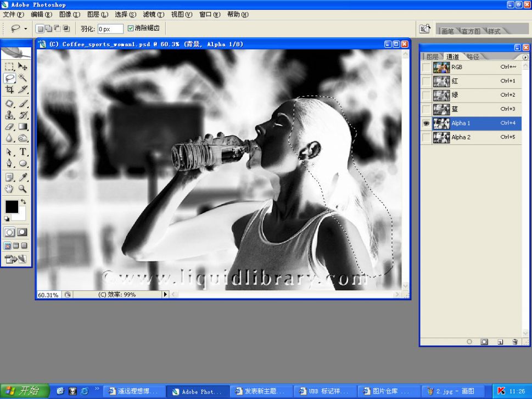
Task: Switch to the 路径 (Paths) tab
Action: click(x=472, y=57)
